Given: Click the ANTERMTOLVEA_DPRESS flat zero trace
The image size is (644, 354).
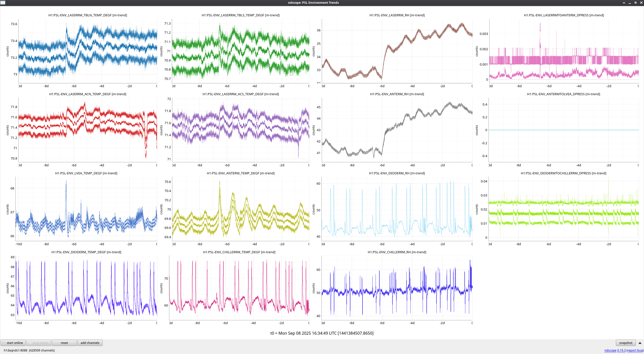Looking at the screenshot, I should (x=563, y=130).
